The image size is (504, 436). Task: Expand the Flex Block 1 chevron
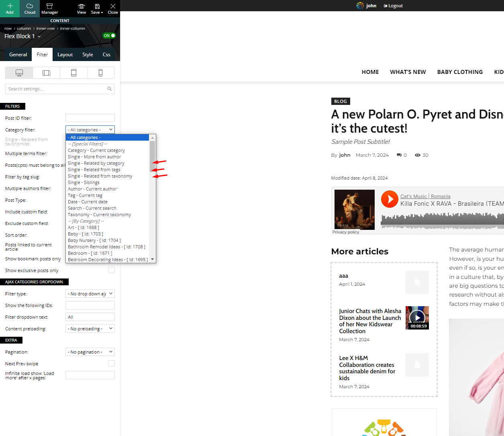(39, 37)
